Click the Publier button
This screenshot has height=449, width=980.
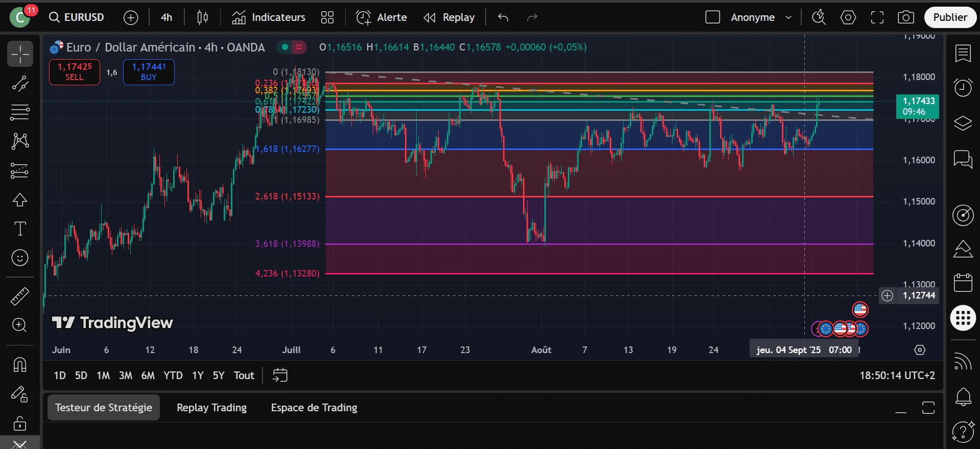coord(950,17)
